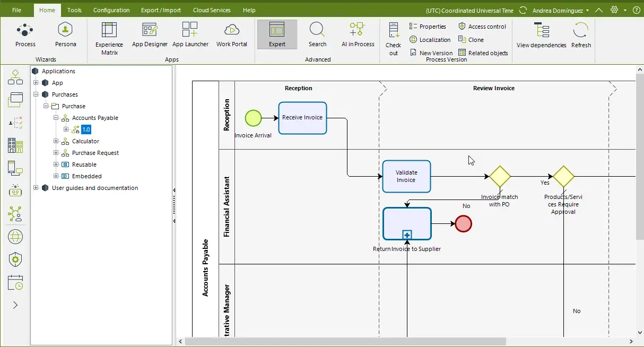Launch App Designer
This screenshot has height=347, width=644.
pyautogui.click(x=150, y=35)
